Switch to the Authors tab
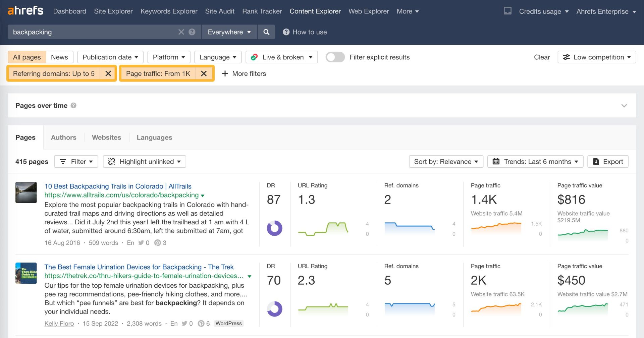 (x=63, y=137)
